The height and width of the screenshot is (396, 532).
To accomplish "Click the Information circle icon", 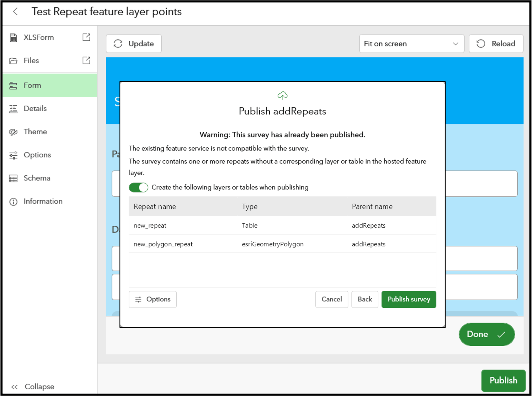I will (14, 202).
